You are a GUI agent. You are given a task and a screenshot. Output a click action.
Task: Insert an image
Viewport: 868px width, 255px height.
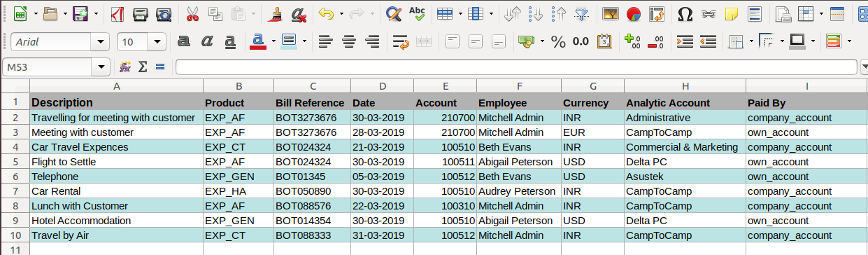click(x=610, y=13)
